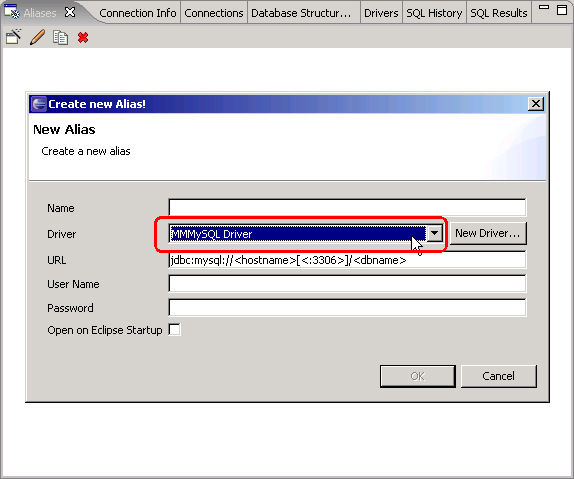Screen dimensions: 574x479
Task: Expand the Driver dropdown arrow
Action: (x=435, y=233)
